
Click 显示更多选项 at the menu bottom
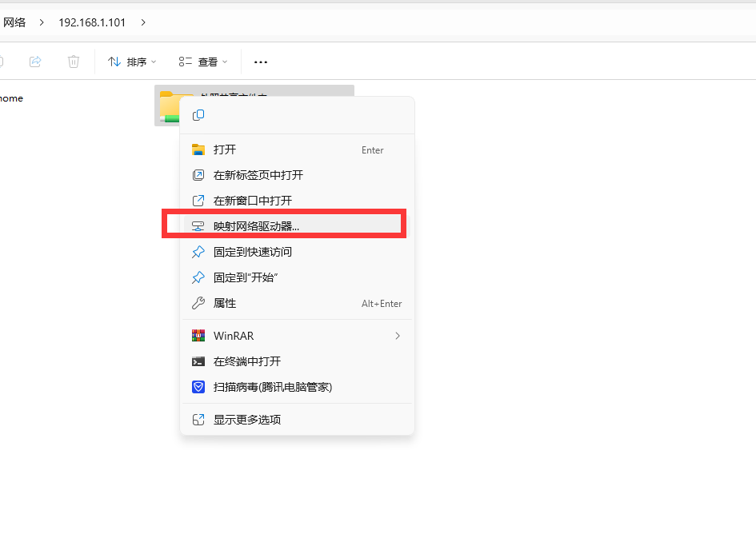pyautogui.click(x=246, y=420)
